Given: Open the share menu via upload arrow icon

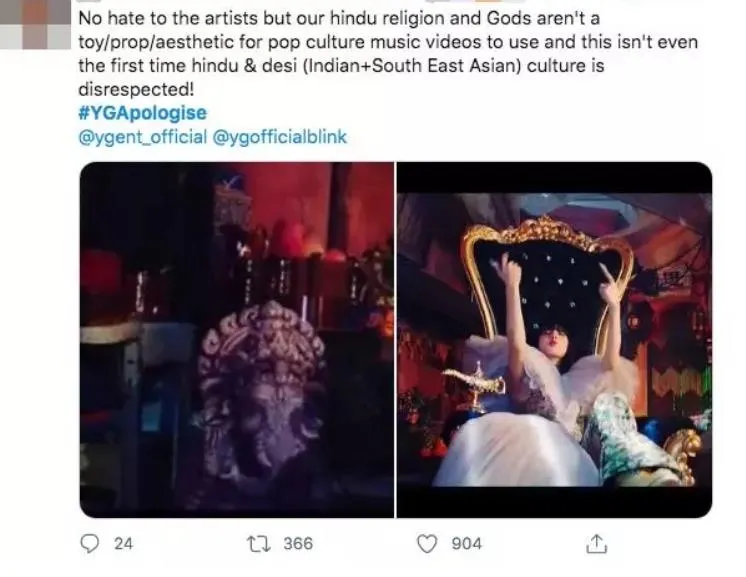Looking at the screenshot, I should pyautogui.click(x=596, y=543).
